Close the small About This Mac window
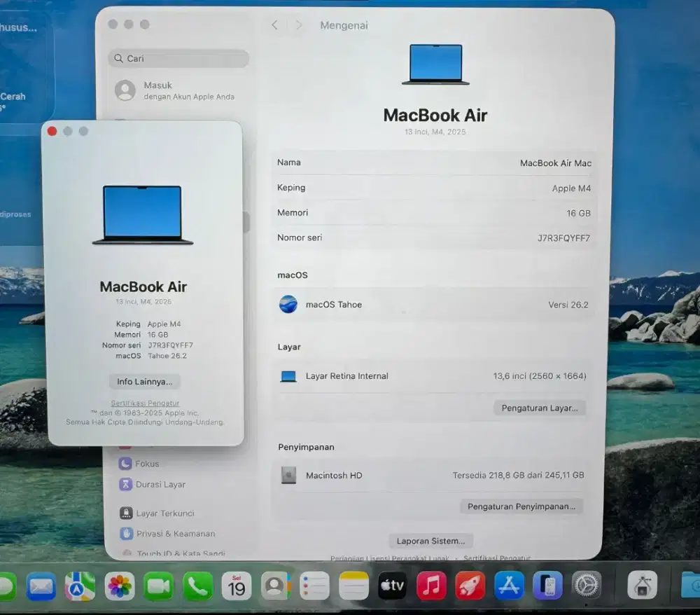 52,131
